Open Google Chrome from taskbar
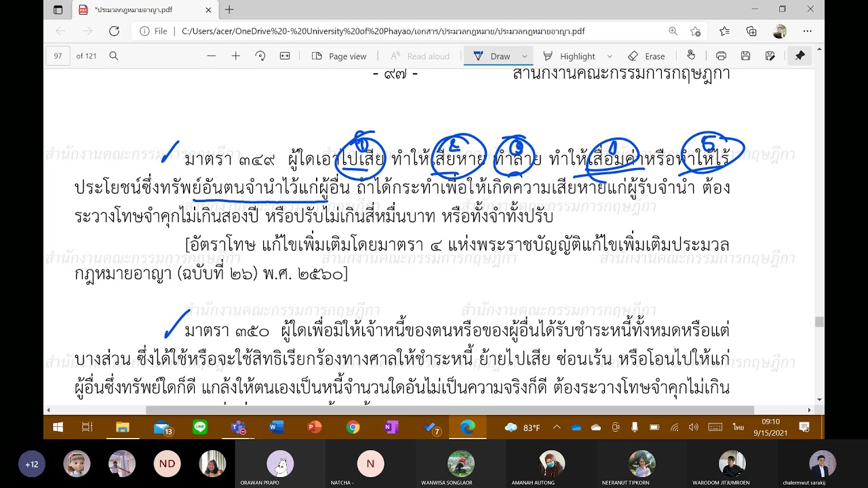868x488 pixels. pyautogui.click(x=353, y=427)
